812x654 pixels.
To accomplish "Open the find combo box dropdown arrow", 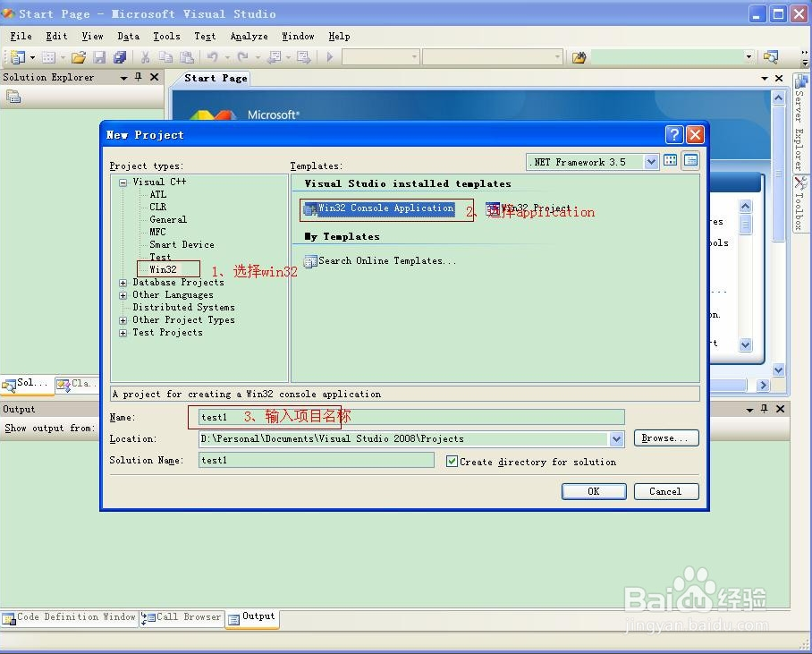I will coord(749,56).
